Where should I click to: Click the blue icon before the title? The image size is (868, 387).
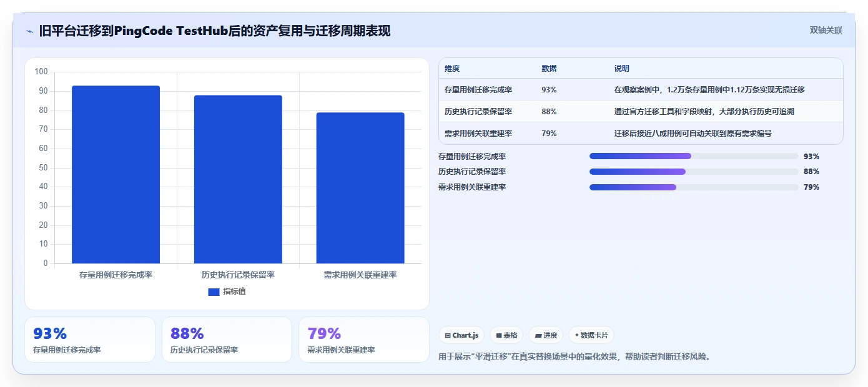click(30, 31)
